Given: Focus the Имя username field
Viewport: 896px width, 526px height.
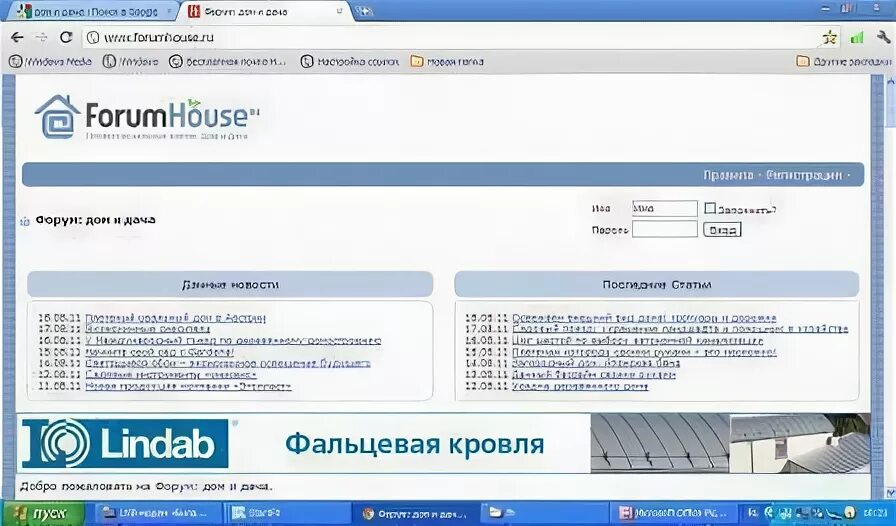Looking at the screenshot, I should 665,209.
